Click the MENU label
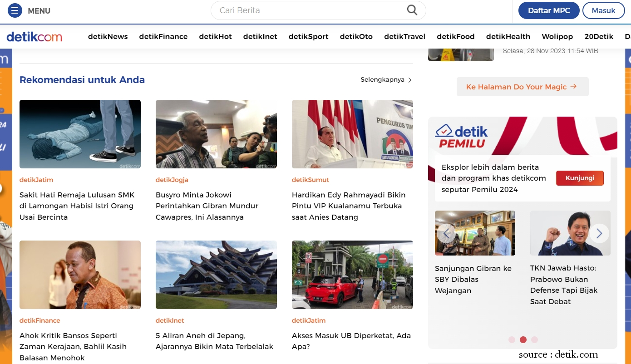This screenshot has height=364, width=631. tap(39, 11)
